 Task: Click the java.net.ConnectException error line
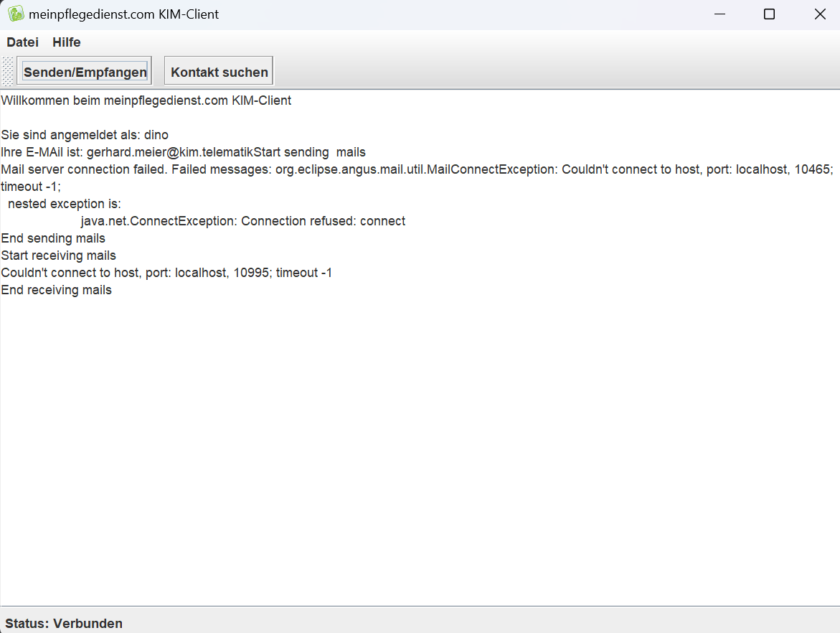point(242,221)
